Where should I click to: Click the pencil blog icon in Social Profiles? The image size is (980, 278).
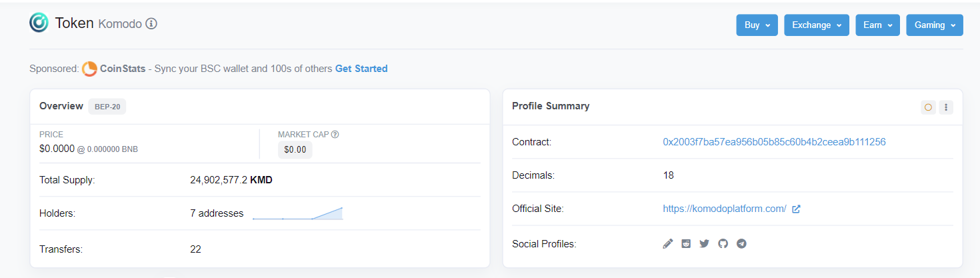668,244
